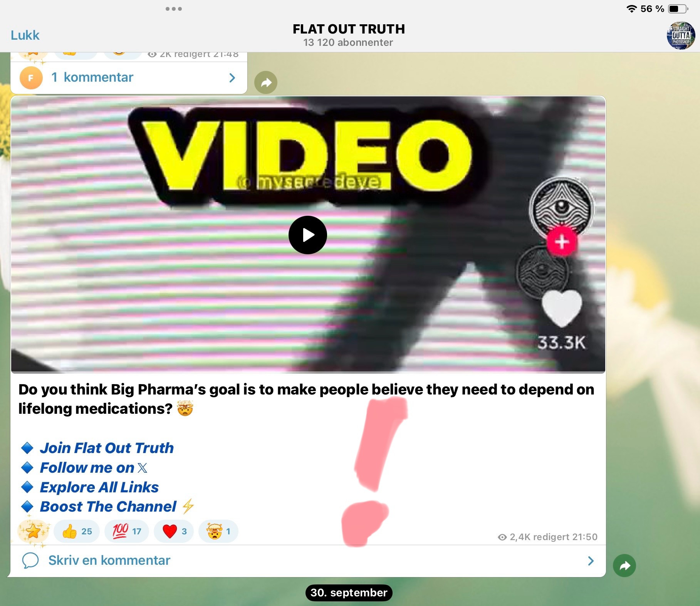700x606 pixels.
Task: Open the channel profile picture
Action: click(x=681, y=36)
